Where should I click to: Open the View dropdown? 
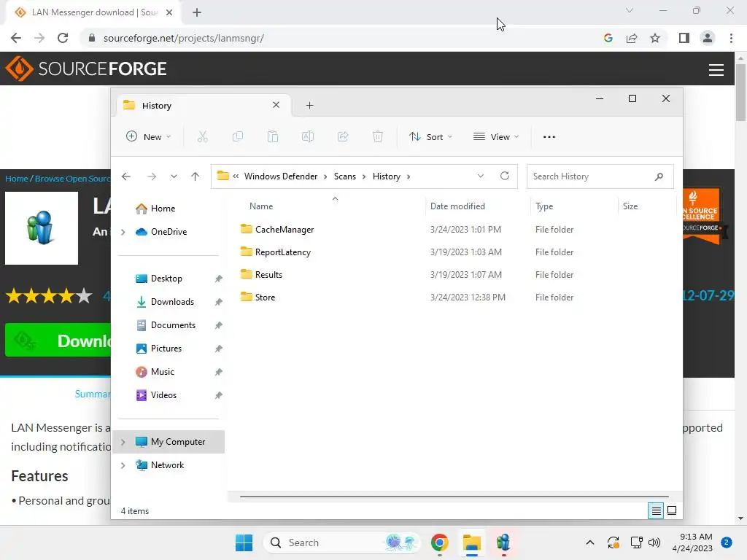click(x=496, y=136)
